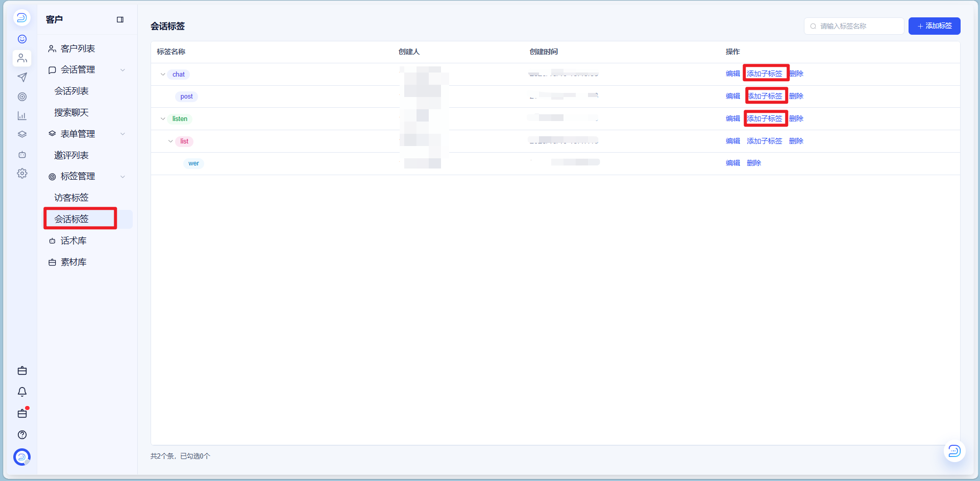This screenshot has height=481, width=980.
Task: Focus the 请输入标签名称 search field
Action: pos(854,26)
